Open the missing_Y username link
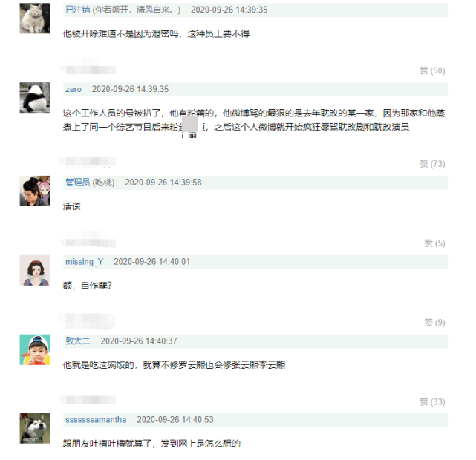The height and width of the screenshot is (460, 476). click(85, 262)
